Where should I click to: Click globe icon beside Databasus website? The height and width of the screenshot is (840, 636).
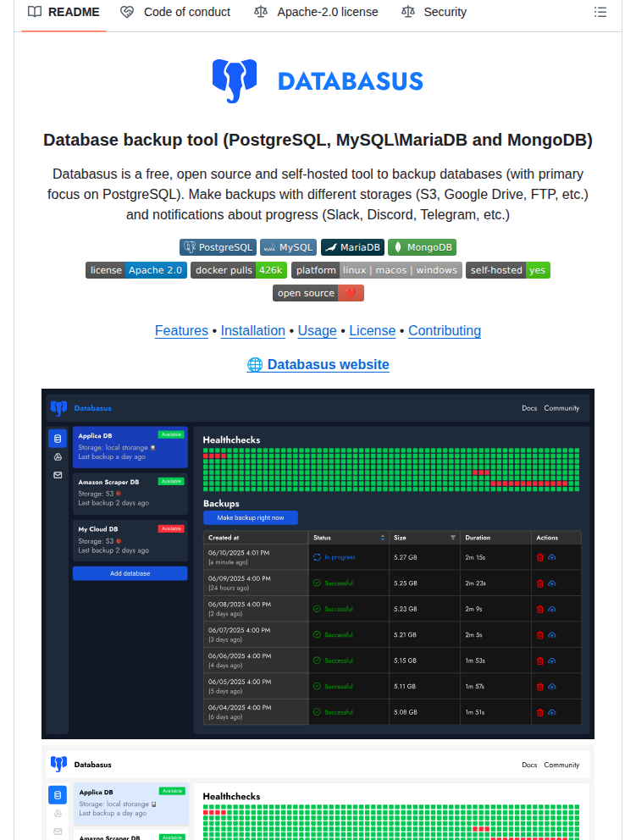[x=255, y=364]
